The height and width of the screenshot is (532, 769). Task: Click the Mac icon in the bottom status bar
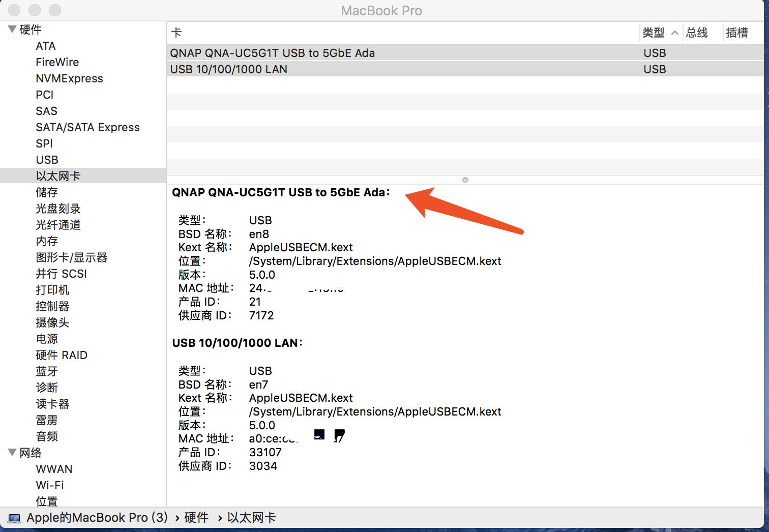point(14,517)
